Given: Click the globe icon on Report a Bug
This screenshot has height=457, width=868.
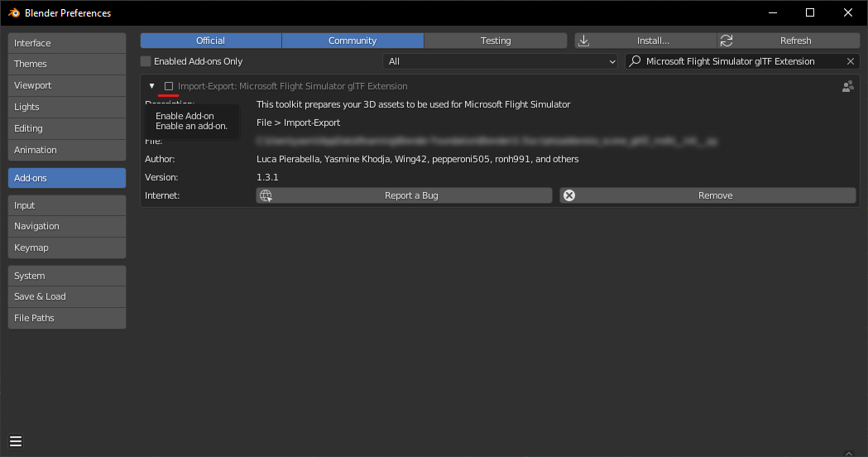Looking at the screenshot, I should point(266,195).
